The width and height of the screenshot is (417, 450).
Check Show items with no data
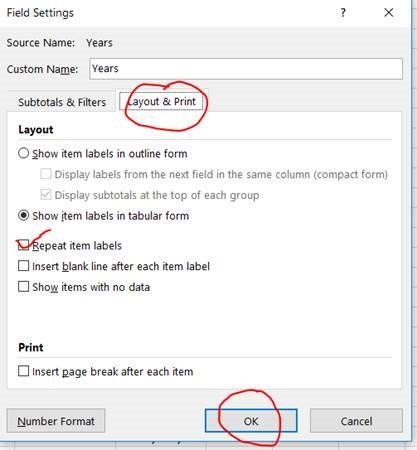[x=23, y=286]
